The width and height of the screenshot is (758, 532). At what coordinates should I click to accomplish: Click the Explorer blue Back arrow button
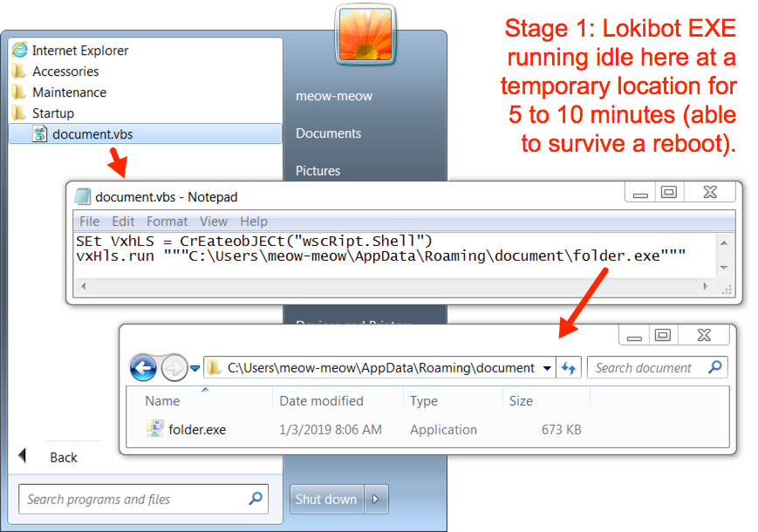143,368
